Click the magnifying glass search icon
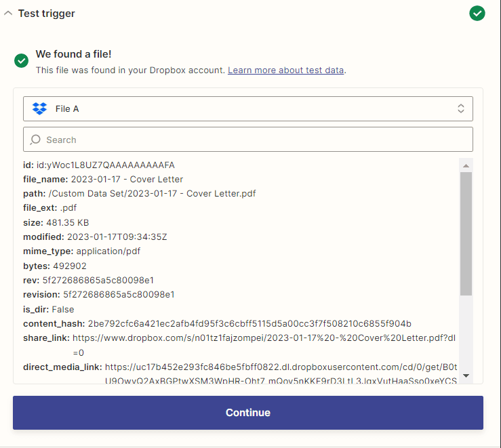This screenshot has width=501, height=448. pos(36,140)
